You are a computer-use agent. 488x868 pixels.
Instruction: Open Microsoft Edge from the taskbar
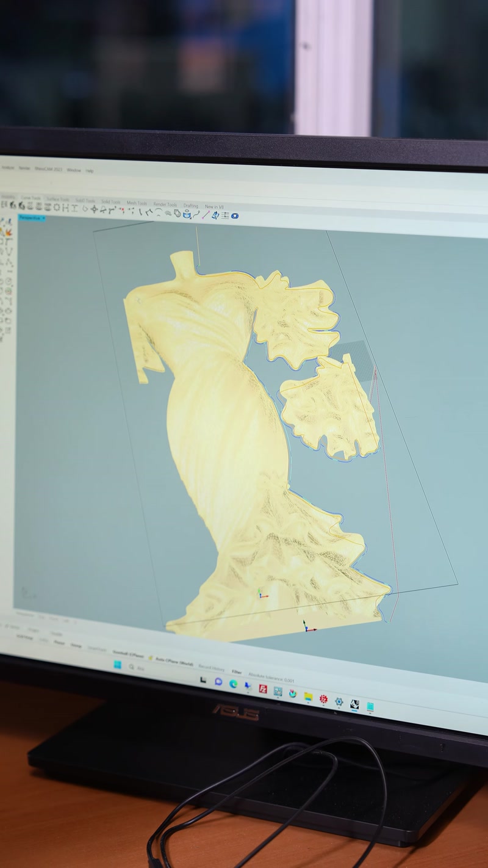[233, 684]
